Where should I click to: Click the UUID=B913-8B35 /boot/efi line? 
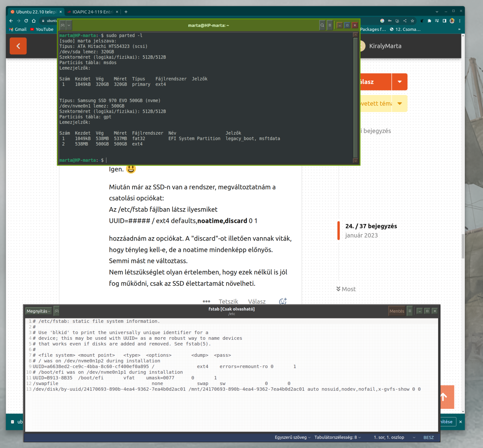(x=125, y=378)
